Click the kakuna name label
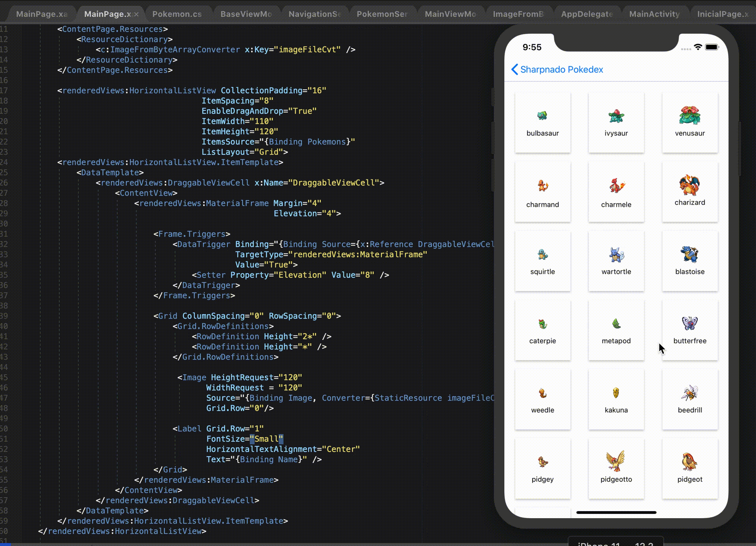The height and width of the screenshot is (546, 756). click(x=616, y=410)
